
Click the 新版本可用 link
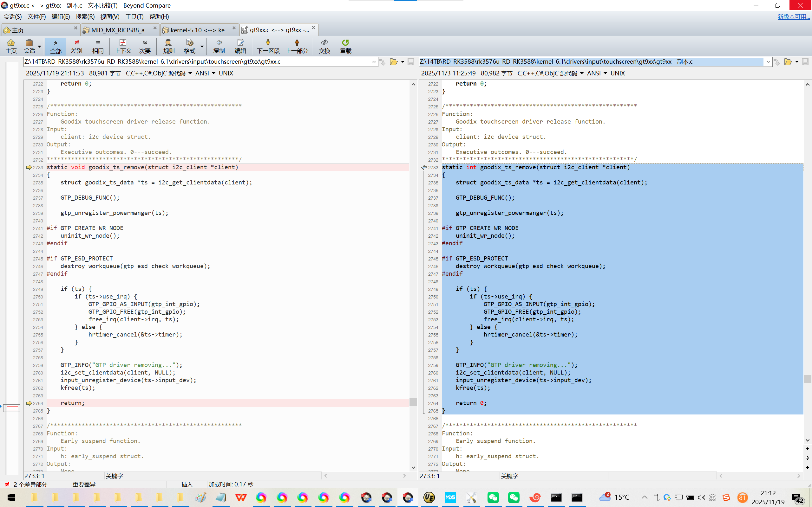click(793, 16)
